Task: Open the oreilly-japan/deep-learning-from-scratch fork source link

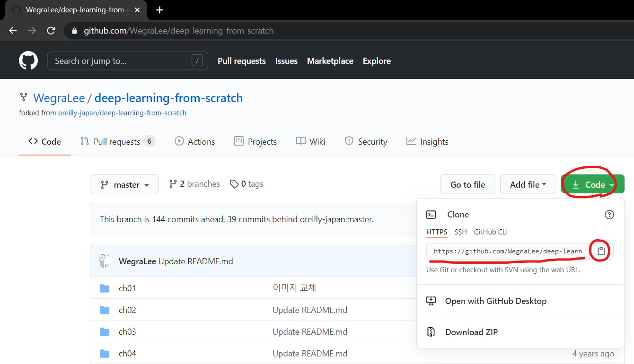Action: coord(122,113)
